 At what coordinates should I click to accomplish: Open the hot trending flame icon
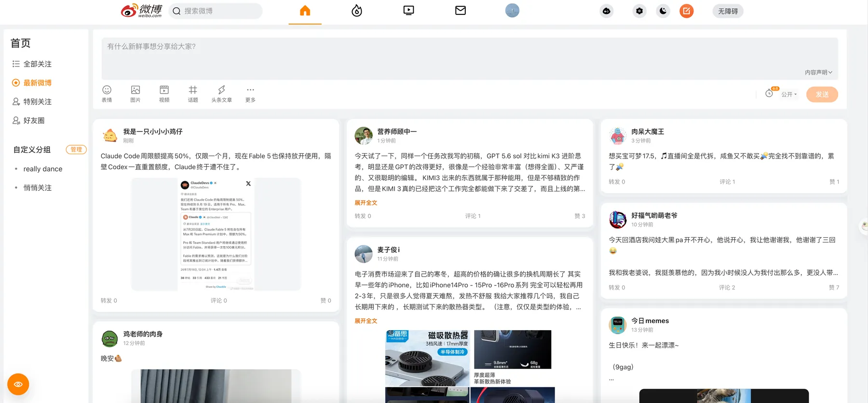click(x=357, y=11)
